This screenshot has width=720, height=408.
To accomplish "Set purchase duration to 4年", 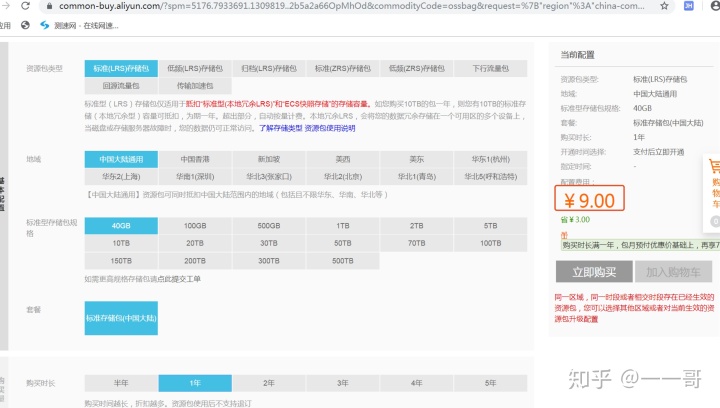I will tap(416, 383).
